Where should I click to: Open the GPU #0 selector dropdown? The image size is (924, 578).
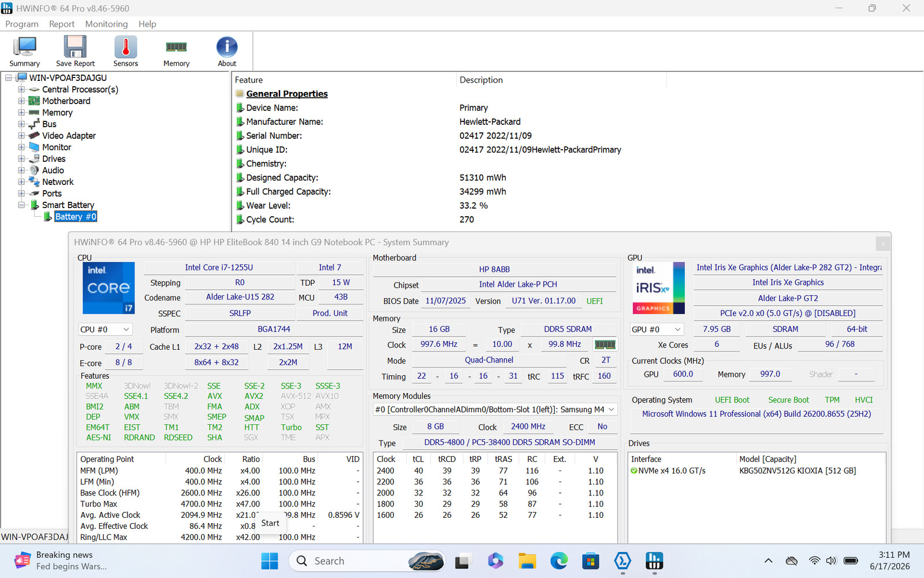pos(657,329)
